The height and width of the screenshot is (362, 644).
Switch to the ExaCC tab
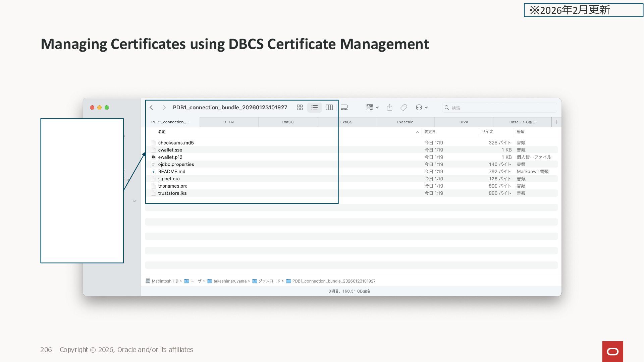coord(288,122)
